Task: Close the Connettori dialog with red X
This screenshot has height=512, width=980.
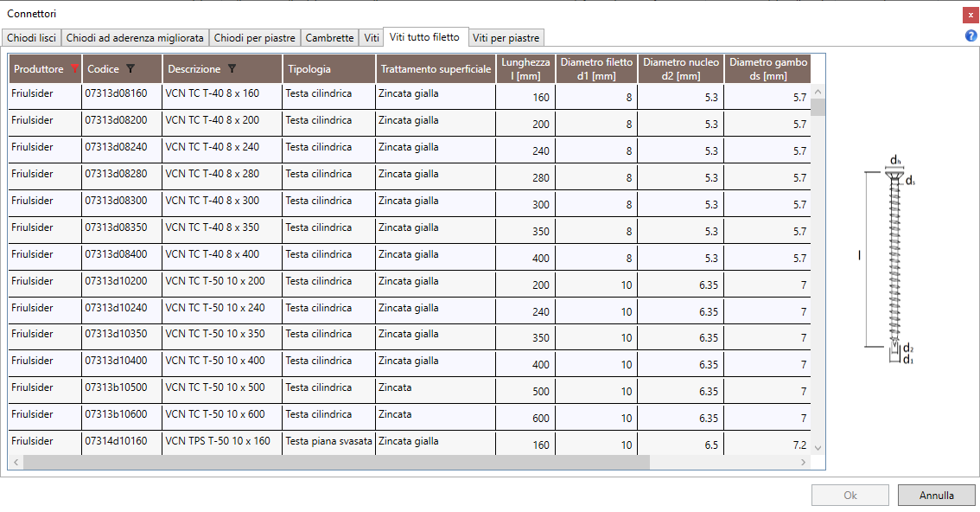Action: 970,15
